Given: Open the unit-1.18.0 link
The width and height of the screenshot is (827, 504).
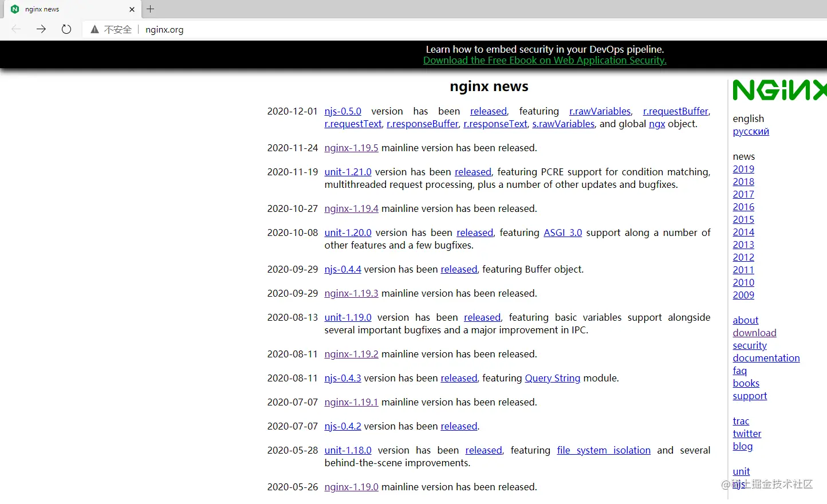Looking at the screenshot, I should (x=348, y=451).
